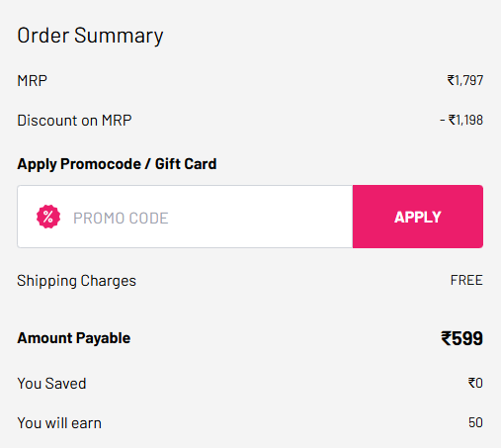Select the FREE shipping value
This screenshot has width=501, height=448.
466,280
